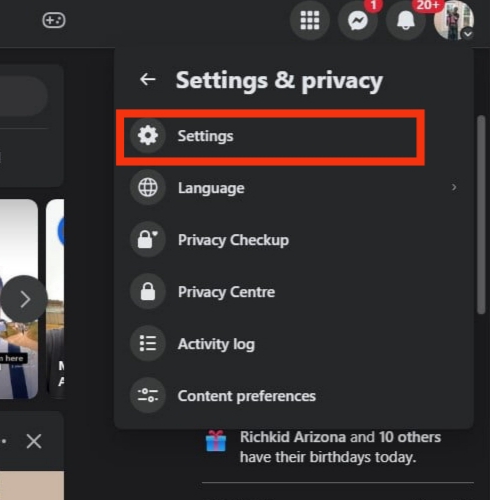The width and height of the screenshot is (490, 500).
Task: Click the Privacy Centre padlock icon
Action: pos(148,292)
